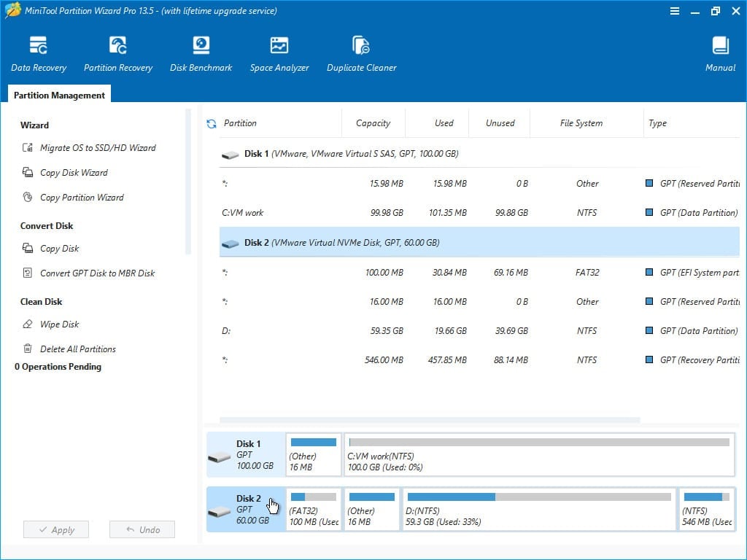Select the 100.00 MB FAT32 partition row
The height and width of the screenshot is (560, 747).
[479, 273]
